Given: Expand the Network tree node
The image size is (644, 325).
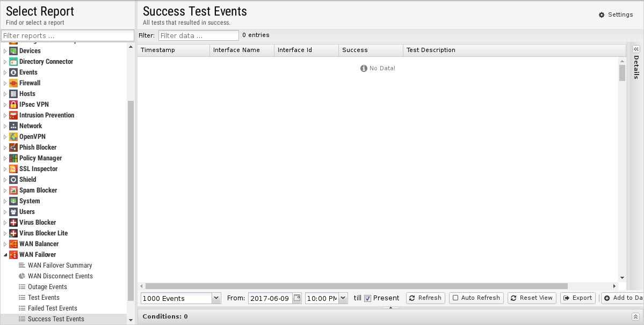Looking at the screenshot, I should 5,126.
